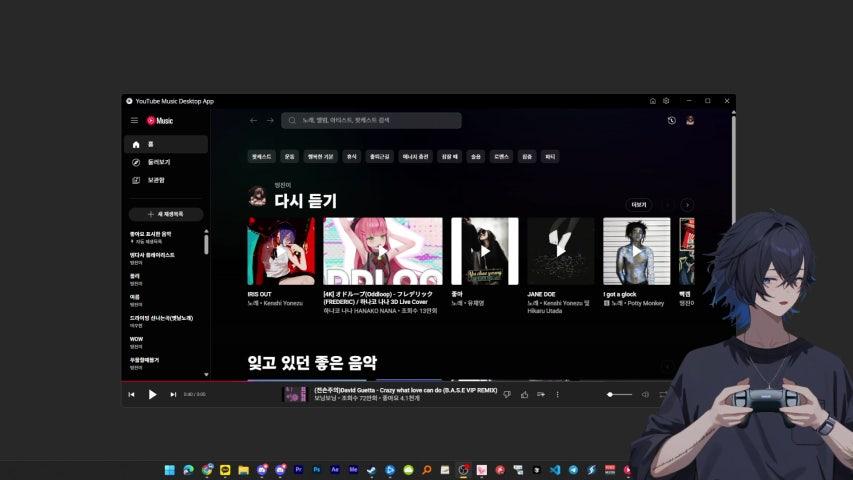Adjust the volume slider
This screenshot has width=853, height=480.
(620, 395)
